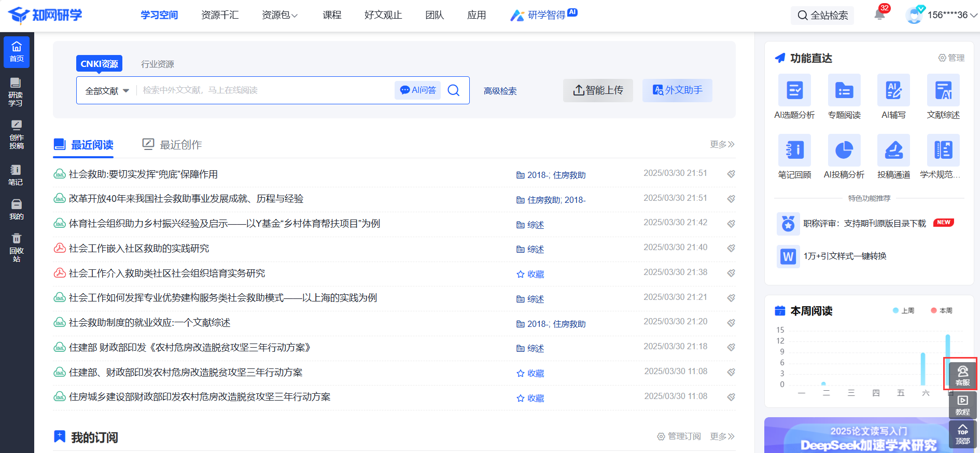Select 应用 in top navigation

477,15
